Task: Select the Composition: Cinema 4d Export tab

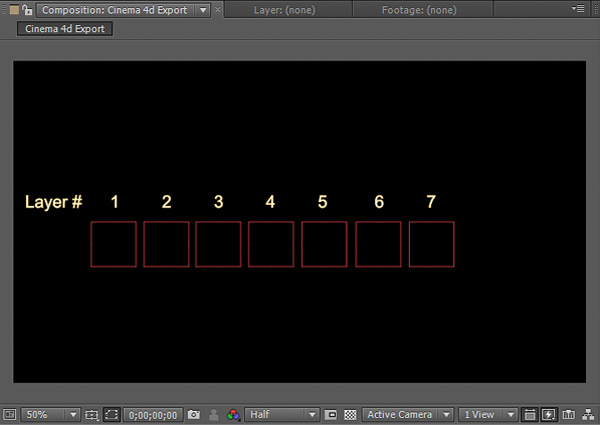Action: [115, 10]
